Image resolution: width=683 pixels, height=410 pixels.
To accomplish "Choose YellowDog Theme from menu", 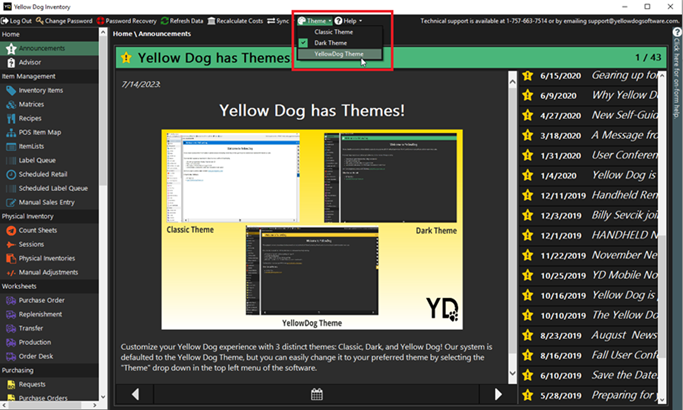I will pyautogui.click(x=339, y=54).
